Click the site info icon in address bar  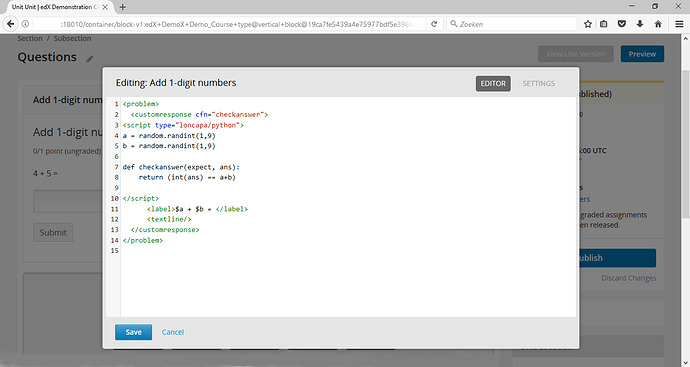coord(25,24)
